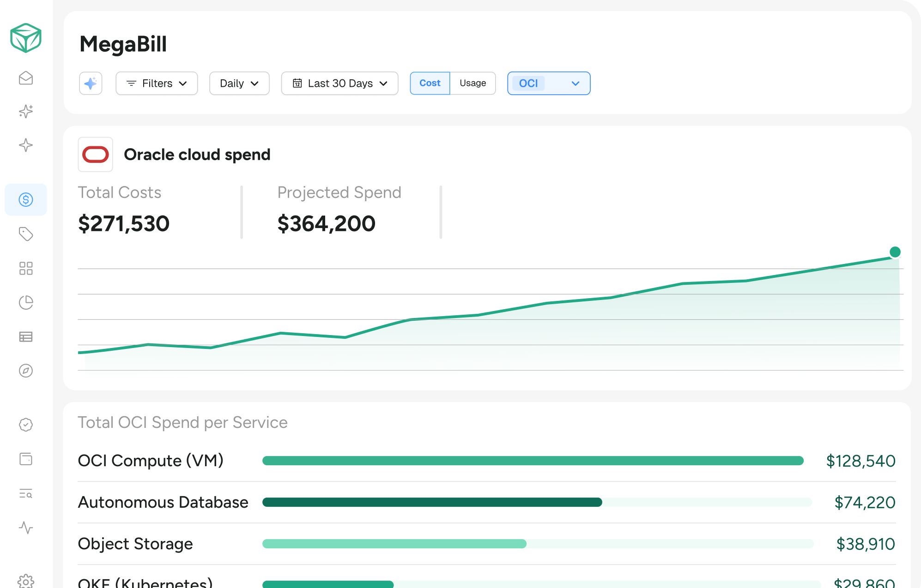The height and width of the screenshot is (588, 921).
Task: Click the "Projected Spend" label
Action: 339,192
